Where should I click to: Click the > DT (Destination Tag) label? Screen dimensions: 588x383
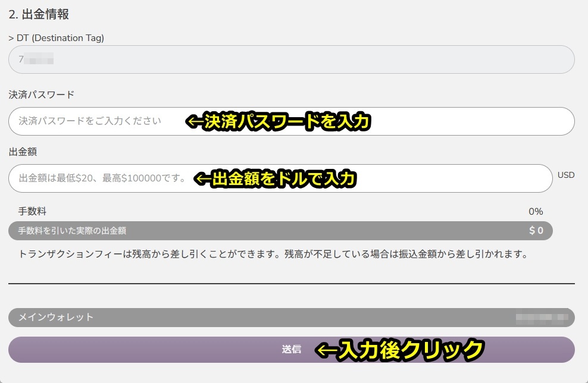pos(57,38)
